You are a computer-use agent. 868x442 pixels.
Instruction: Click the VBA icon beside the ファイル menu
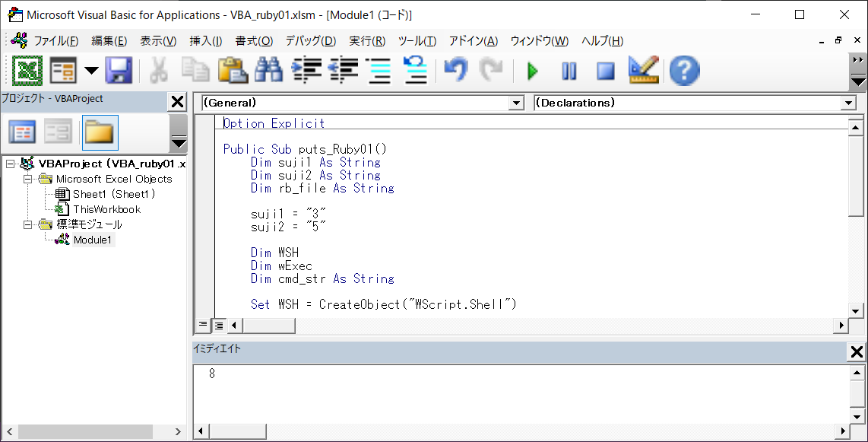point(19,40)
